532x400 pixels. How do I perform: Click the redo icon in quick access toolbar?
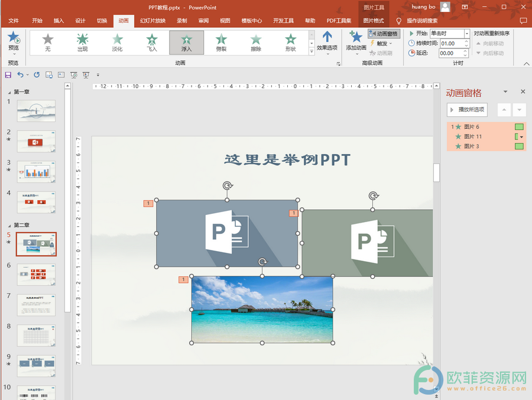(37, 75)
